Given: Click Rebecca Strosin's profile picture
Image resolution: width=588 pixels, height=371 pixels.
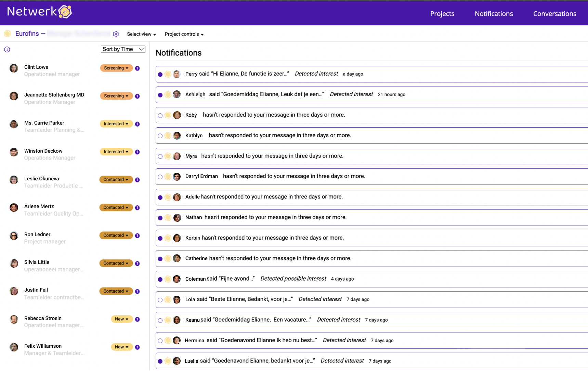Looking at the screenshot, I should [x=14, y=320].
